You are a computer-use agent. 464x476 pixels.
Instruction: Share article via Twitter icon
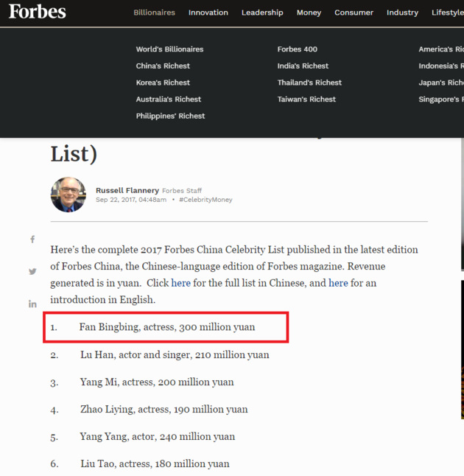coord(32,271)
